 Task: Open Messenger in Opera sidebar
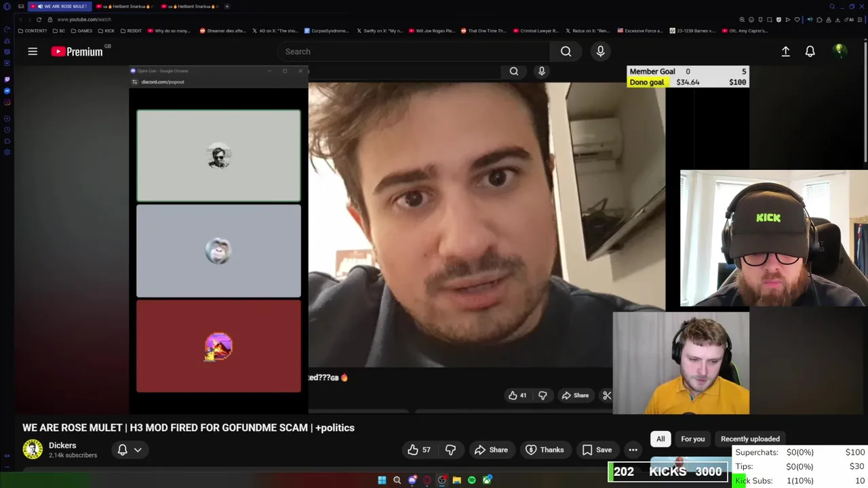tap(7, 91)
